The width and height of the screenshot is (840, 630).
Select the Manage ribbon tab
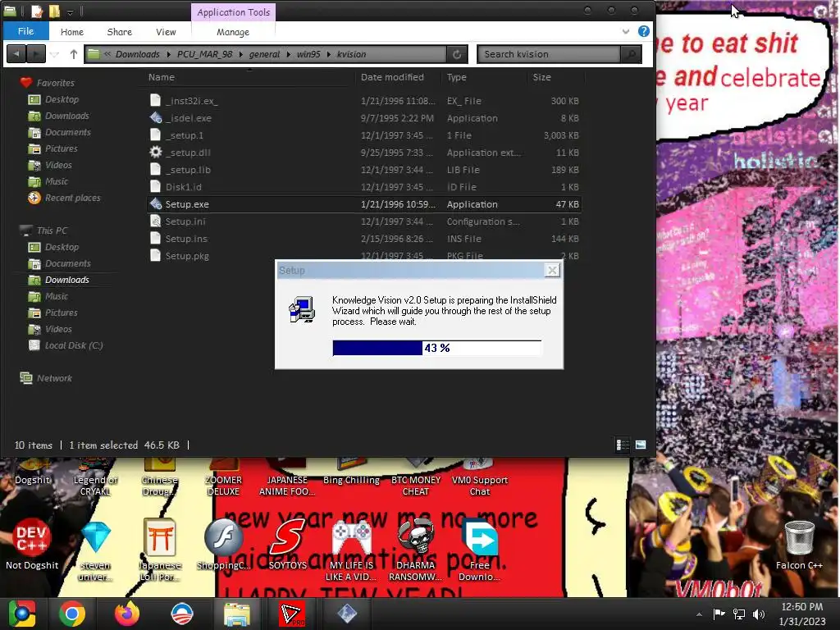(x=232, y=32)
